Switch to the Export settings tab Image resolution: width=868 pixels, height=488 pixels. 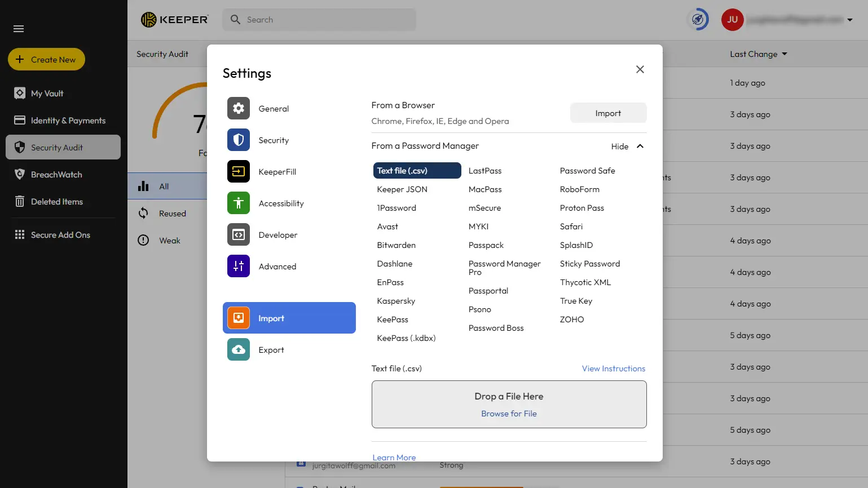point(289,350)
